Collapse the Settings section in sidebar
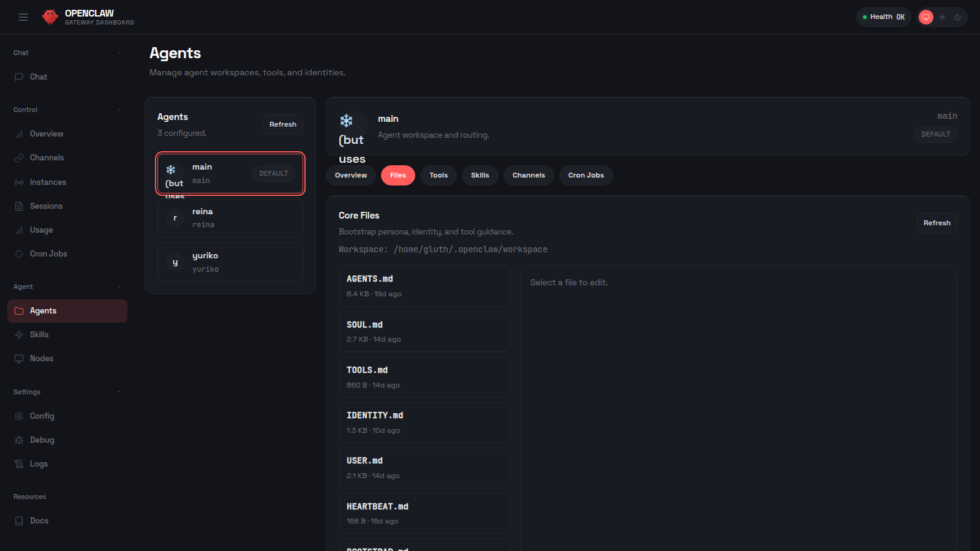This screenshot has width=980, height=551. (119, 392)
